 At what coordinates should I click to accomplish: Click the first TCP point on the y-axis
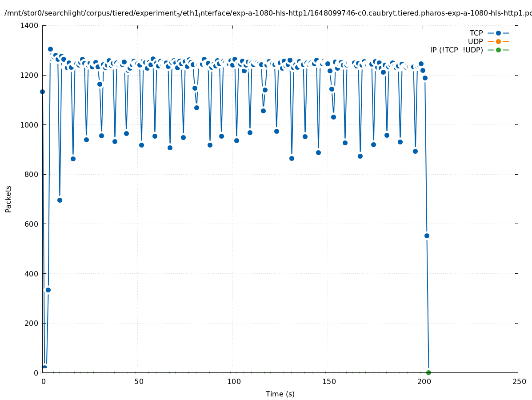43,92
